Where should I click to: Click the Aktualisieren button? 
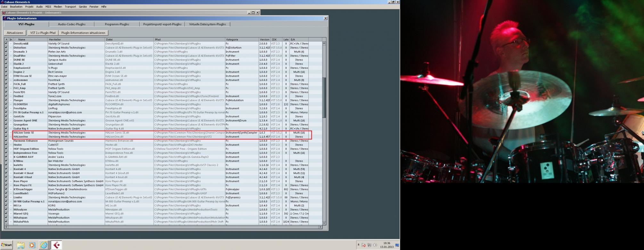[15, 33]
